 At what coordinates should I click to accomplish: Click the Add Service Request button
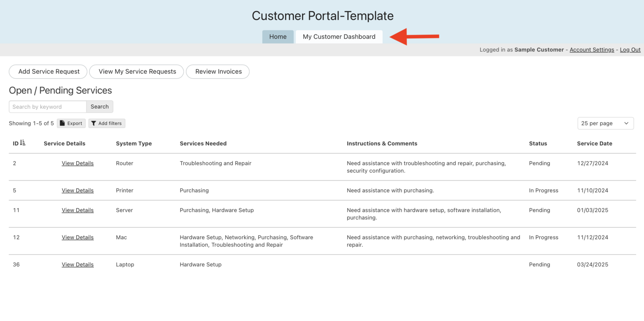[x=48, y=71]
